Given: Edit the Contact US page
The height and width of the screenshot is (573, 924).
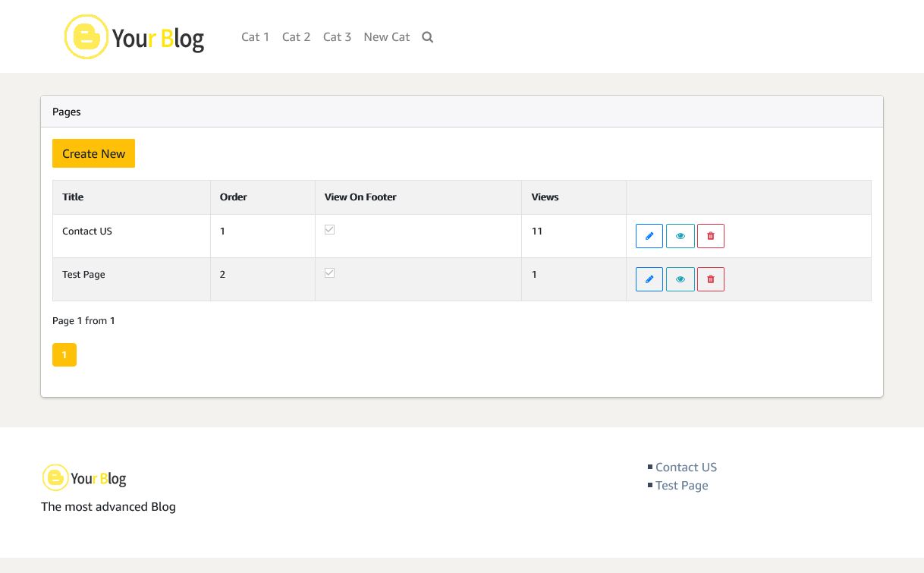Looking at the screenshot, I should click(649, 236).
